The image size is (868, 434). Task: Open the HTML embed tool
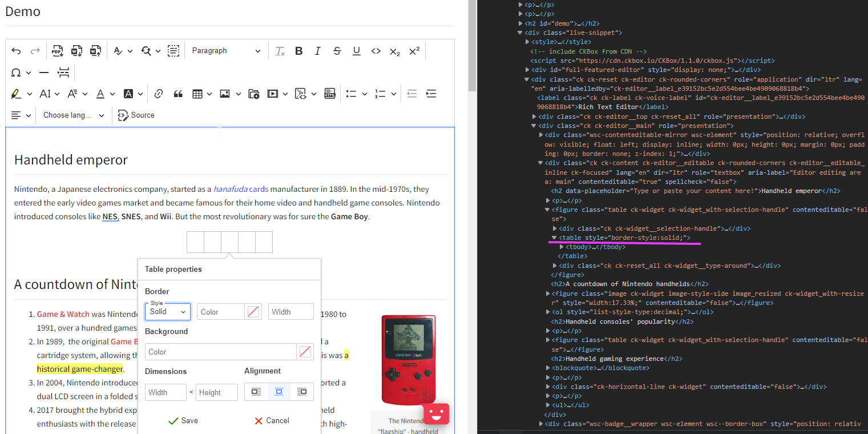pyautogui.click(x=330, y=93)
